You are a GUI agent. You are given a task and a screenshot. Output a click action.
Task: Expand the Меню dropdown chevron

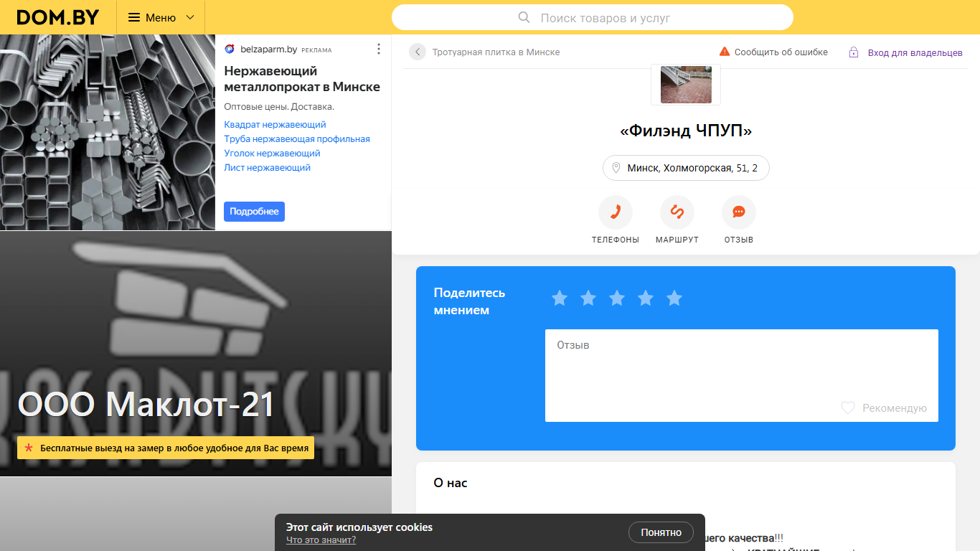pos(190,17)
